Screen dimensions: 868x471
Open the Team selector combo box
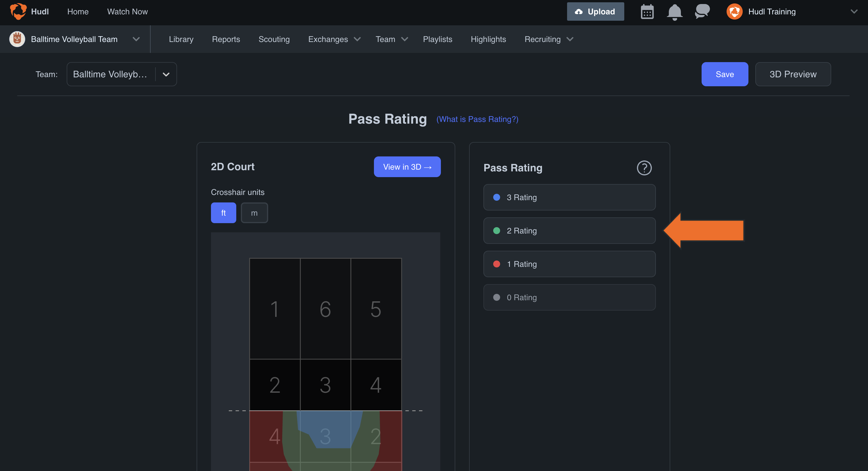pyautogui.click(x=122, y=74)
